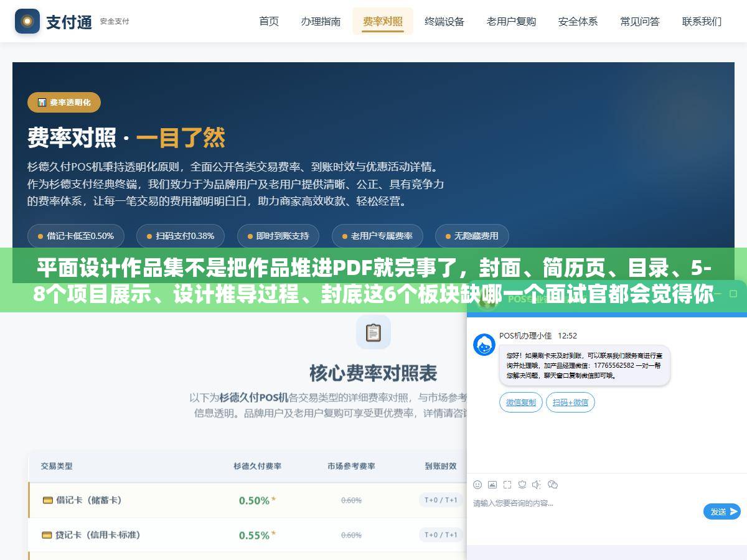This screenshot has height=560, width=747.
Task: Navigate to 老用户复购
Action: pyautogui.click(x=511, y=21)
